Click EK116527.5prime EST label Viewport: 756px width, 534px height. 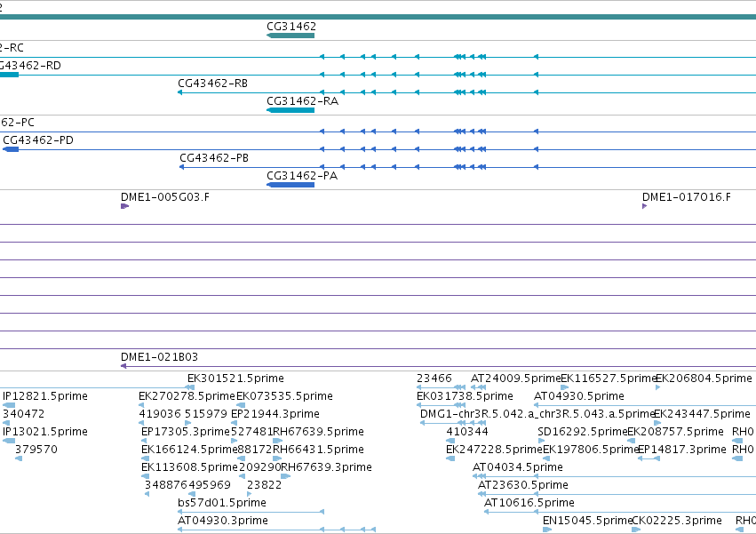(x=609, y=379)
